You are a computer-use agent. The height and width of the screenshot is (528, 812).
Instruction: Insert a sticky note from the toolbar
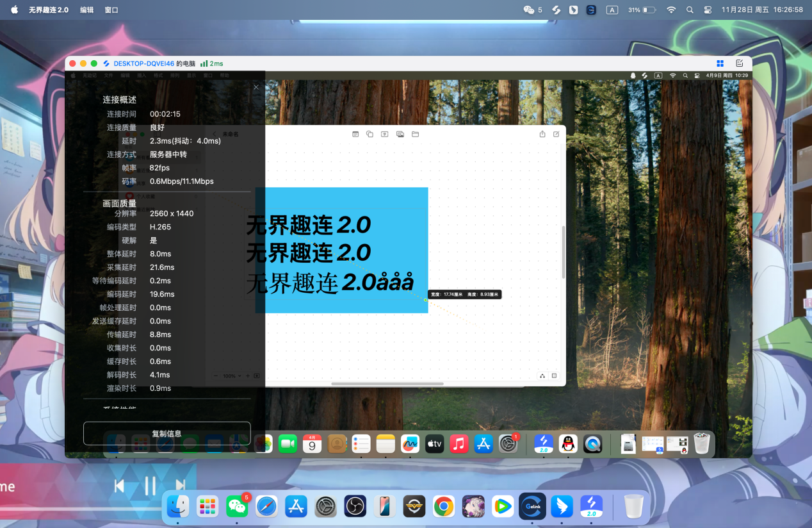(x=355, y=134)
